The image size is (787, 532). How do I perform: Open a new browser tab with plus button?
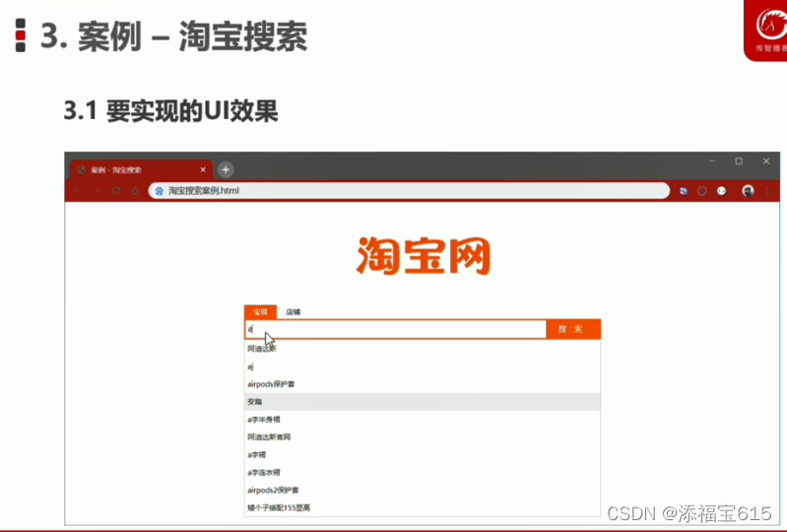tap(226, 169)
